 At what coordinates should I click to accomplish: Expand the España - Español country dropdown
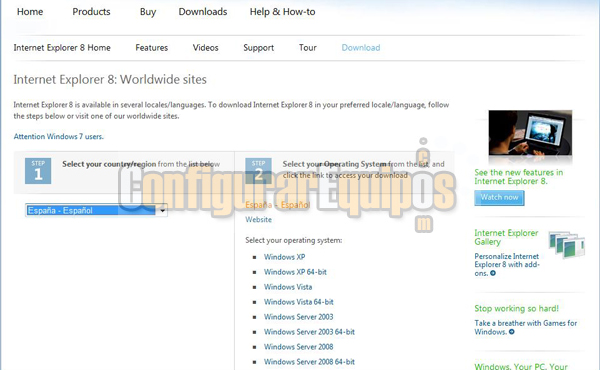click(96, 210)
